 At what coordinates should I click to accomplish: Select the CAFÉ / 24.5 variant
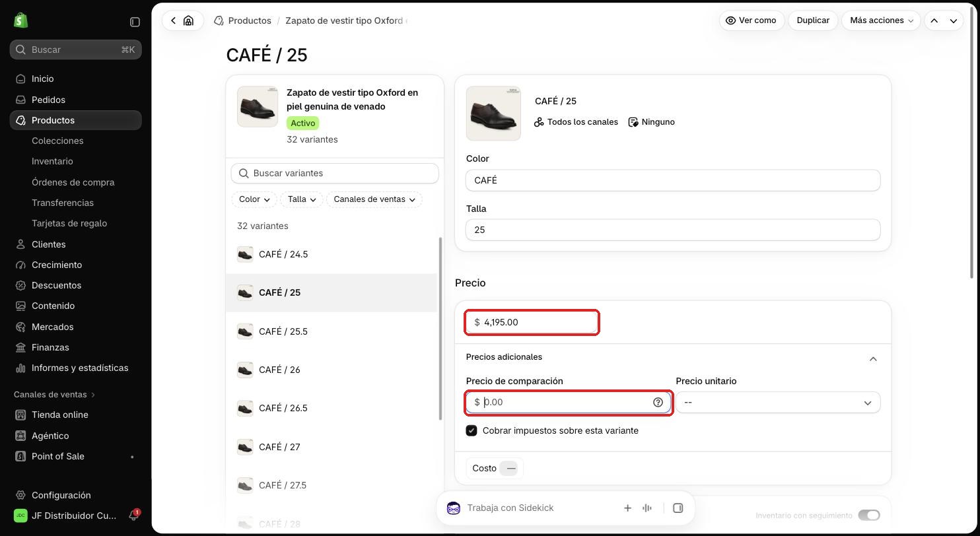(x=332, y=254)
